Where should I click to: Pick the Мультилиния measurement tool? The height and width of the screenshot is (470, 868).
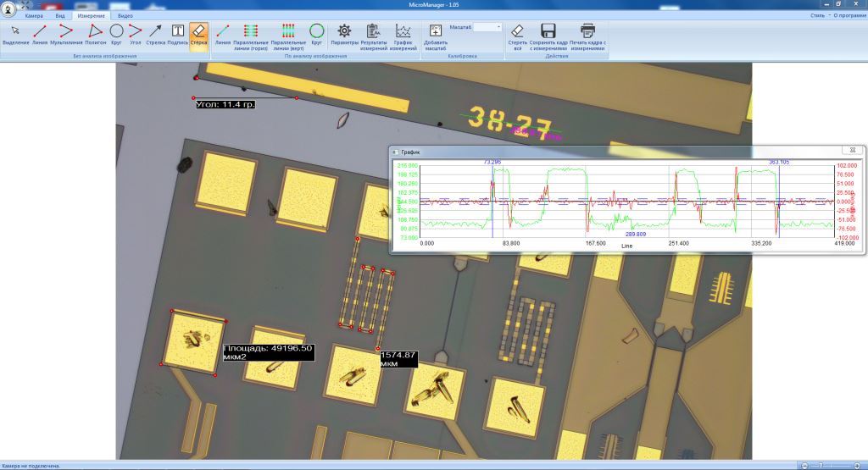click(66, 34)
